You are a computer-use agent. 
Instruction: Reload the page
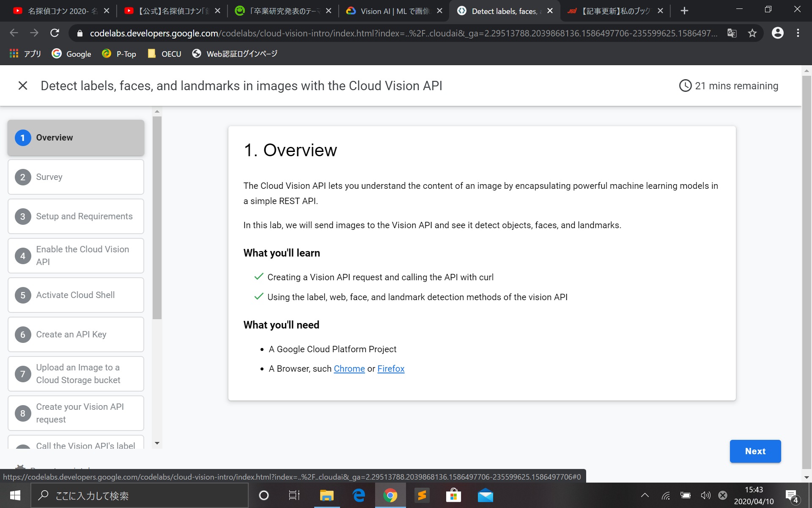coord(55,33)
